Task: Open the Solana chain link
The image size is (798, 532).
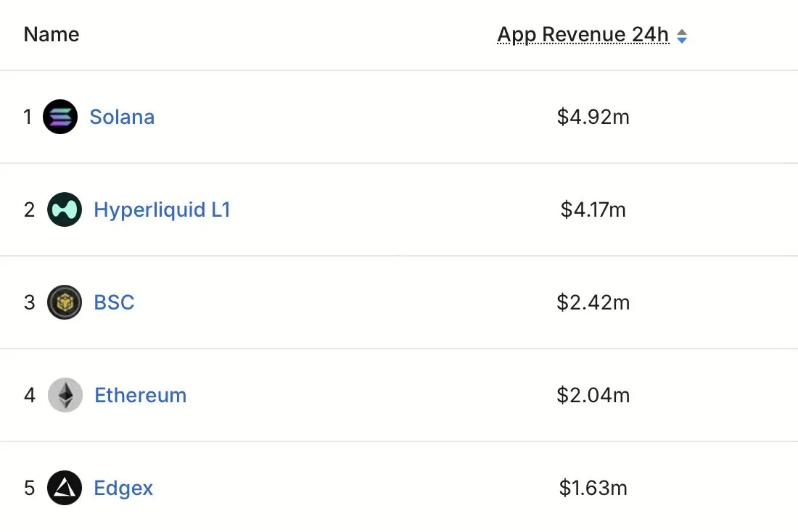Action: (122, 117)
